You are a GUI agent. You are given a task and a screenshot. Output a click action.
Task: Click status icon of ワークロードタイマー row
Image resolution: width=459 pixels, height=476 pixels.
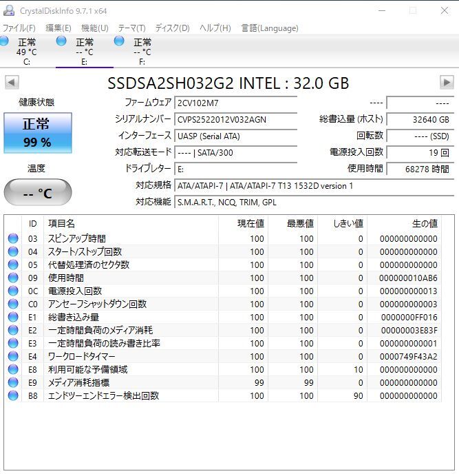click(x=13, y=356)
